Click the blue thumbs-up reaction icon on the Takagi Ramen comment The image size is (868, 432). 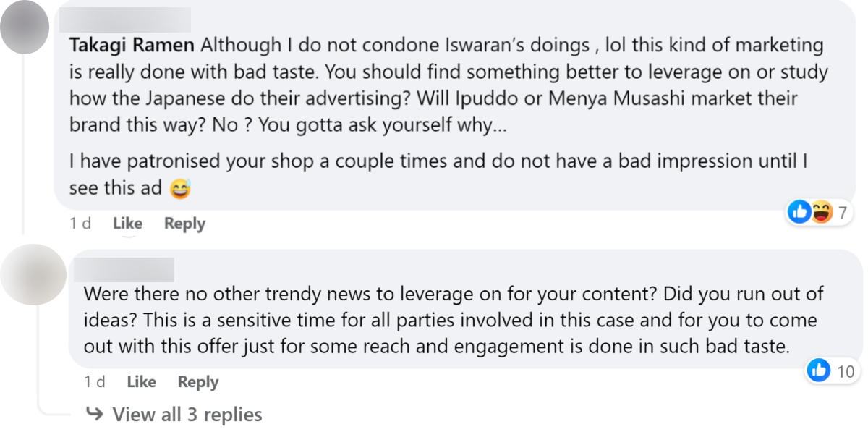tap(799, 212)
